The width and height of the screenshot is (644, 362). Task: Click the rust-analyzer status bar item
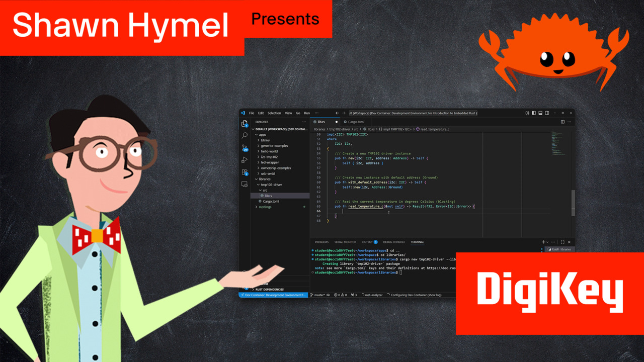[x=372, y=295]
